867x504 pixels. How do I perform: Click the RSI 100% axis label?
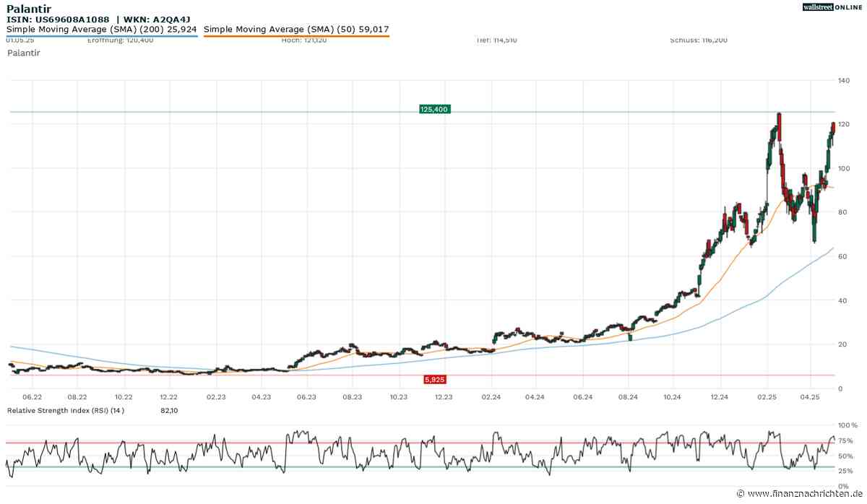(846, 425)
